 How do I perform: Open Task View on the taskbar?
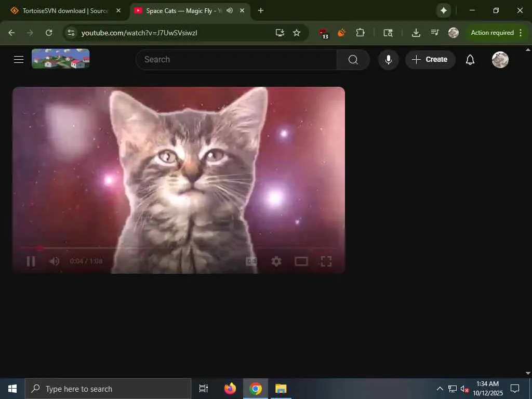click(x=204, y=389)
